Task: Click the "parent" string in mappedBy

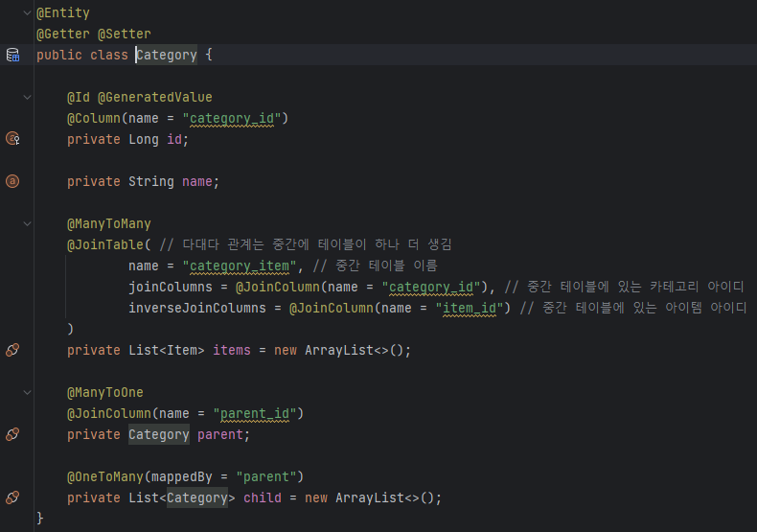Action: tap(266, 477)
